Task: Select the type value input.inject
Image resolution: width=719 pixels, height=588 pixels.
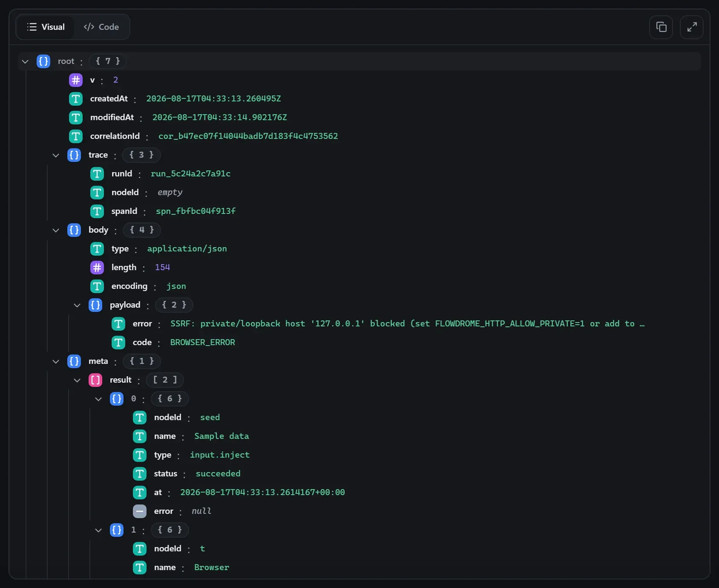Action: pyautogui.click(x=220, y=455)
